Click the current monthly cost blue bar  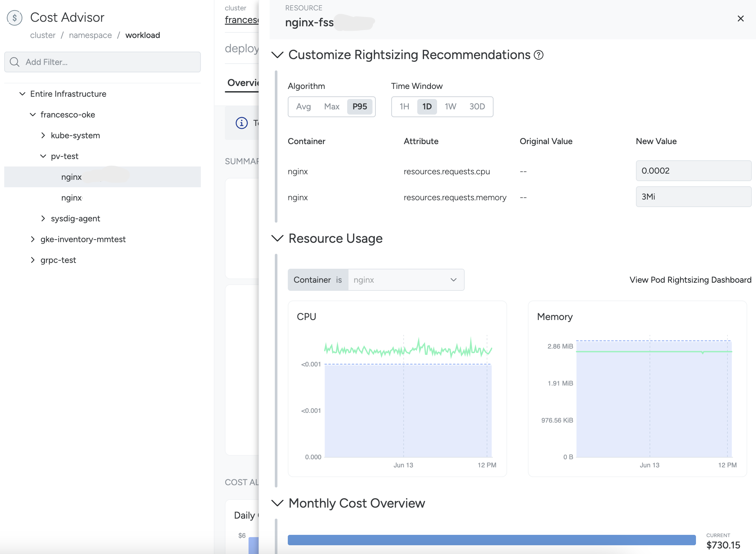tap(492, 540)
